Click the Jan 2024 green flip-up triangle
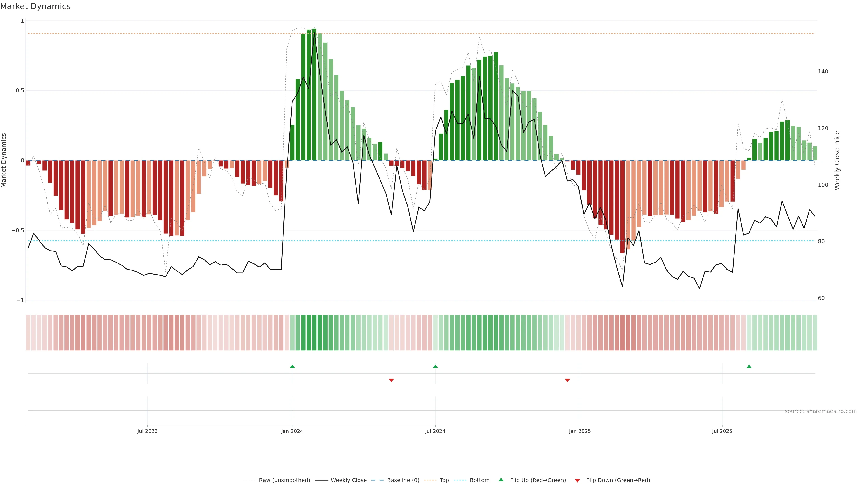The height and width of the screenshot is (488, 868). 292,366
